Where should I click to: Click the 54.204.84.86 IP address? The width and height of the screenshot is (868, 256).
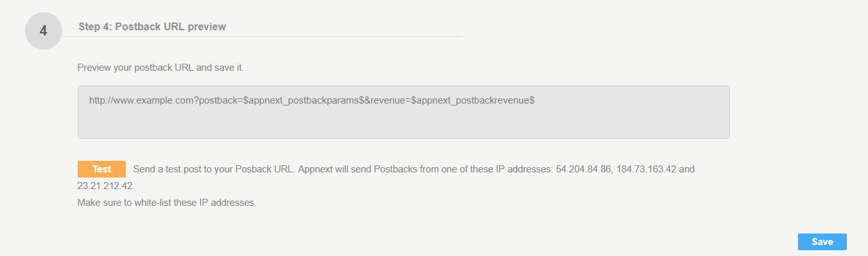[584, 170]
